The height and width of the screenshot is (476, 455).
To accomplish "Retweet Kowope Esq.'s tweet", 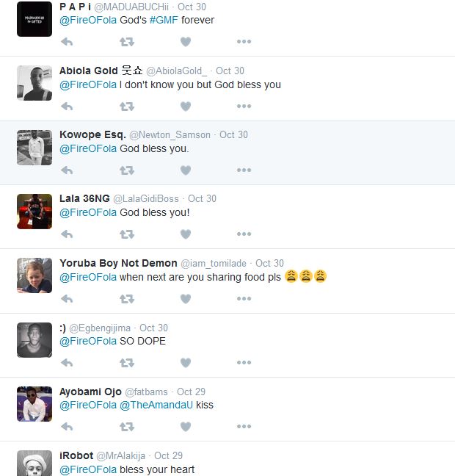I will (x=127, y=170).
